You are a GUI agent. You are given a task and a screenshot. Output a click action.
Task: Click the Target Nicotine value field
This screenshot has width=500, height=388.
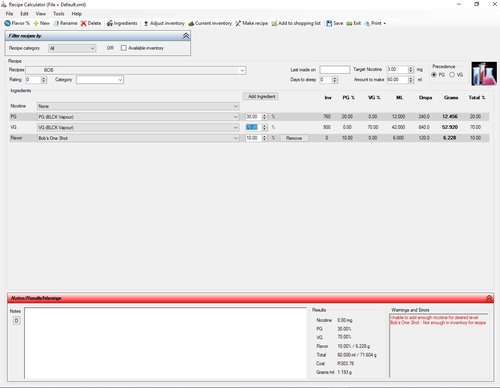(397, 69)
